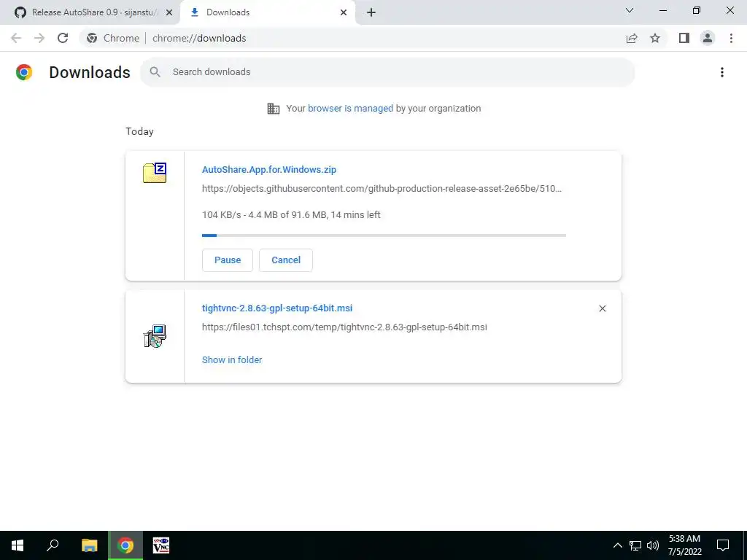Open the Downloads page more actions menu

[x=722, y=72]
